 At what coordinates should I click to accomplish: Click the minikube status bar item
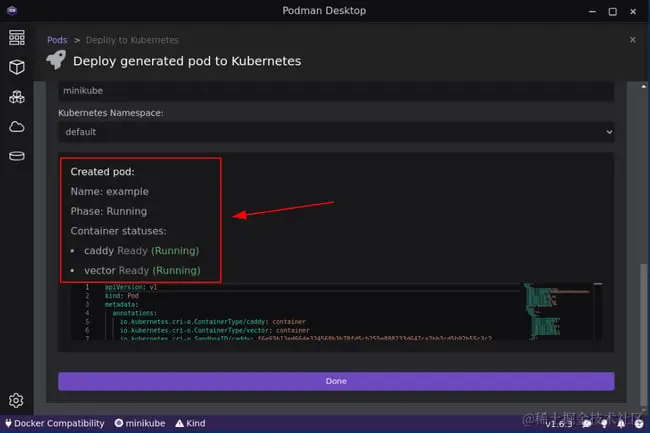(140, 423)
